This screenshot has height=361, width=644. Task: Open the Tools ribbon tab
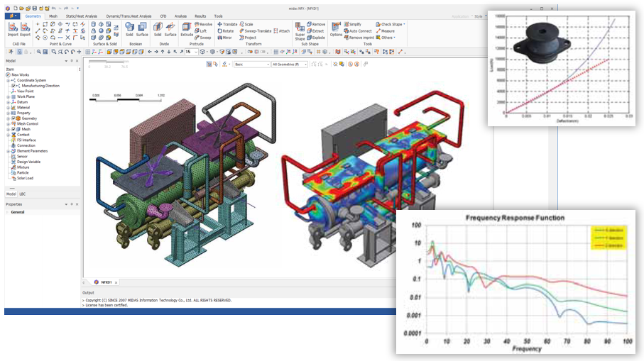coord(219,16)
